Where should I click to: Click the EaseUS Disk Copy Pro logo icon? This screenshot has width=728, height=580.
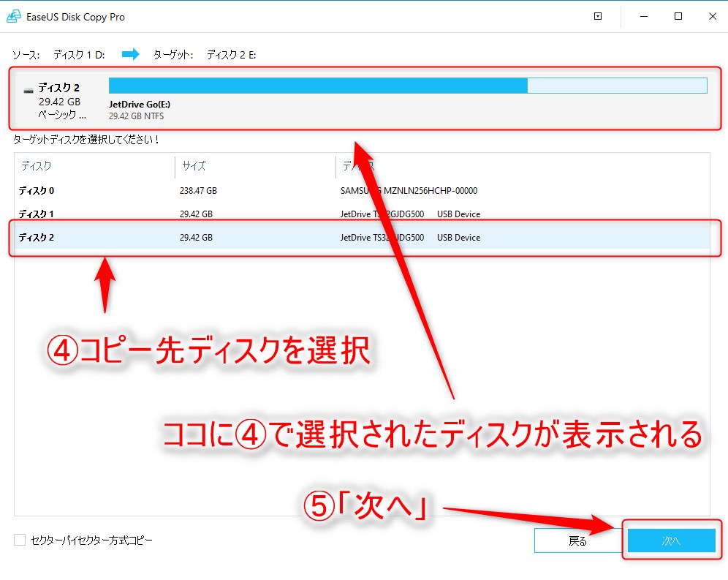tap(14, 16)
